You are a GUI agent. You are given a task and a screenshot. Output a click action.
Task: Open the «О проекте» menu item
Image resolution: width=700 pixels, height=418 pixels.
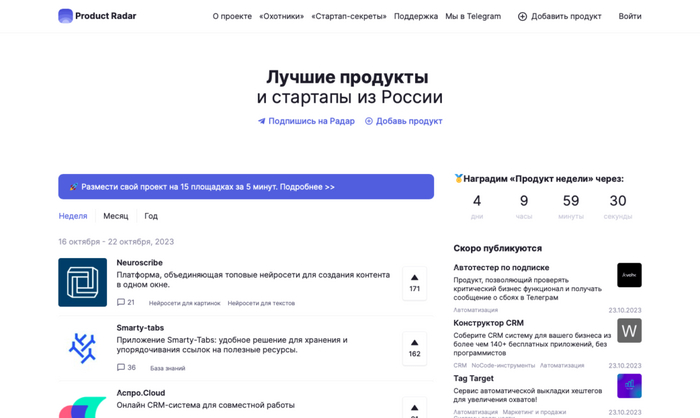tap(232, 17)
